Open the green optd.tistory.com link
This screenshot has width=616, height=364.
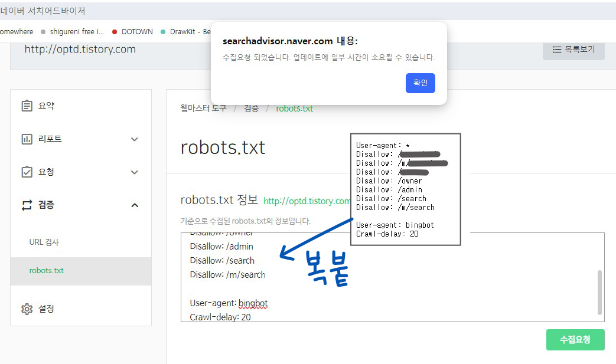click(x=307, y=201)
